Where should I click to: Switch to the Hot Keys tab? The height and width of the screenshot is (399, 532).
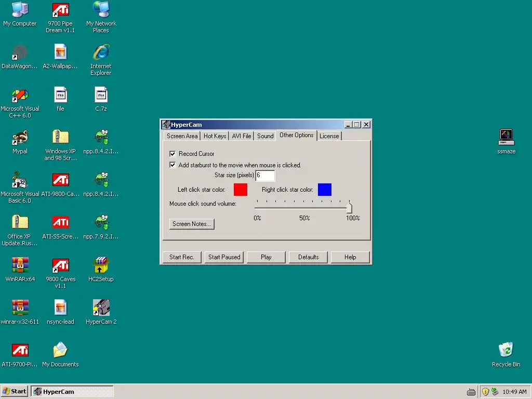coord(215,136)
